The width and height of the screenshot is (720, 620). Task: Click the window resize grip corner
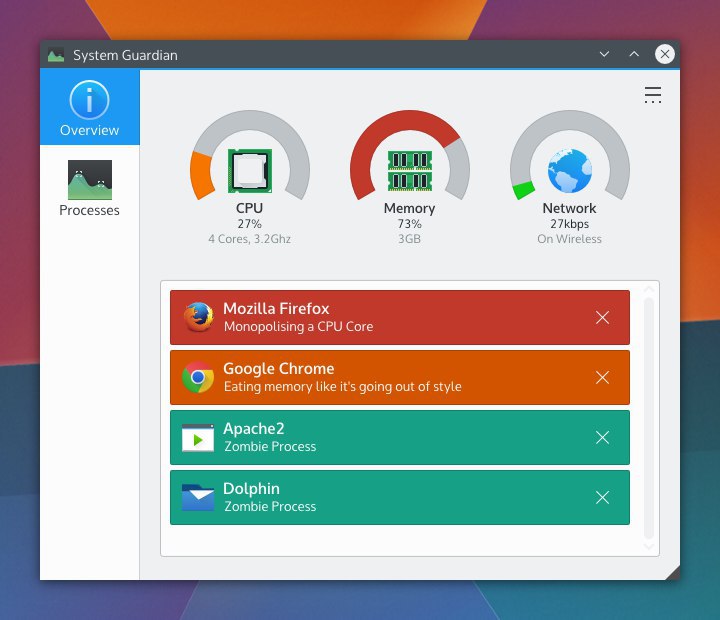[x=673, y=573]
